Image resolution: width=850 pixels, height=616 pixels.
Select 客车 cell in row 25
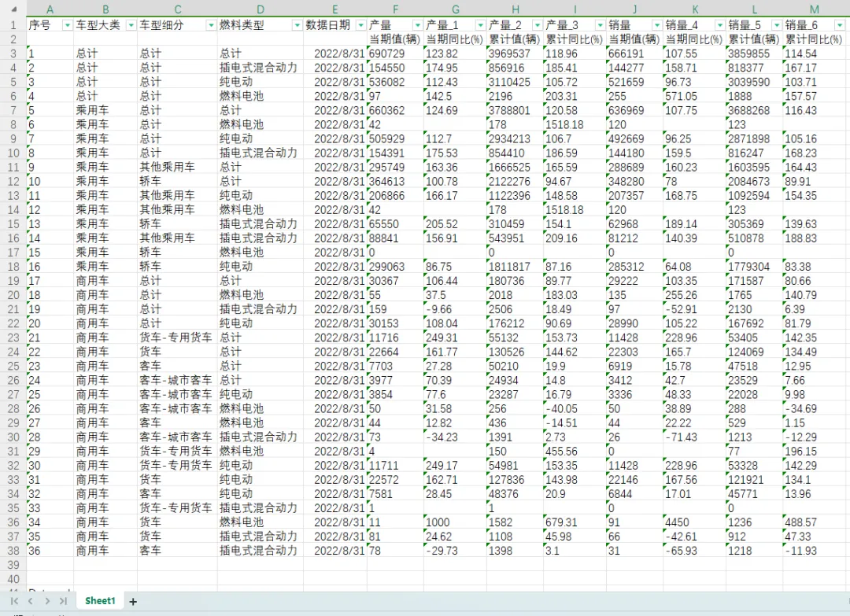point(177,366)
